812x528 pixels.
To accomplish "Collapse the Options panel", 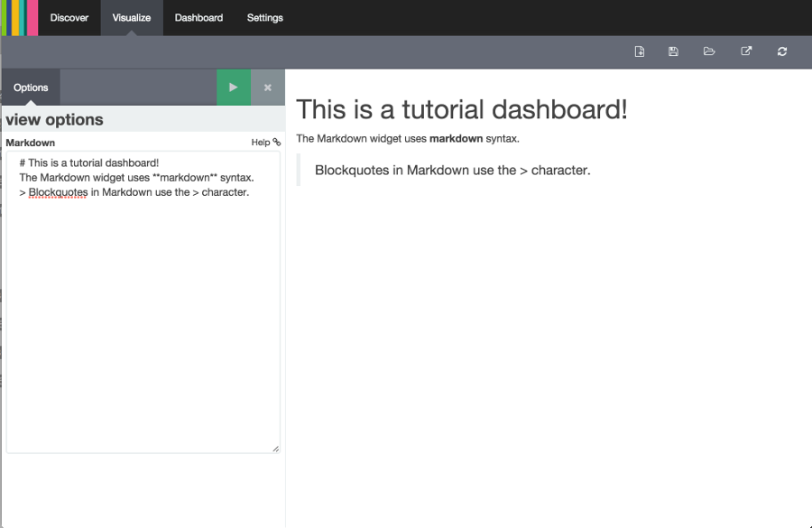I will [30, 88].
